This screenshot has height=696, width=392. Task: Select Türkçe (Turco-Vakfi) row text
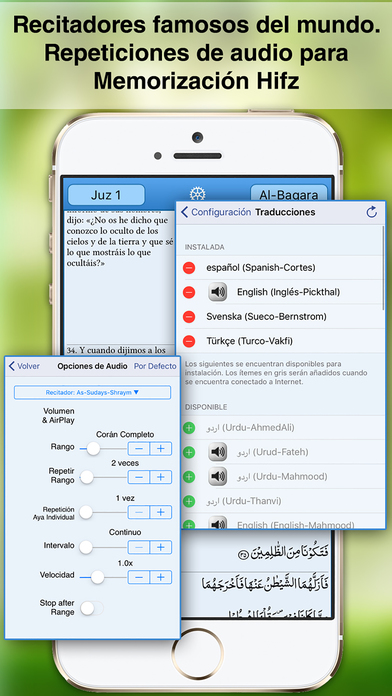point(249,341)
